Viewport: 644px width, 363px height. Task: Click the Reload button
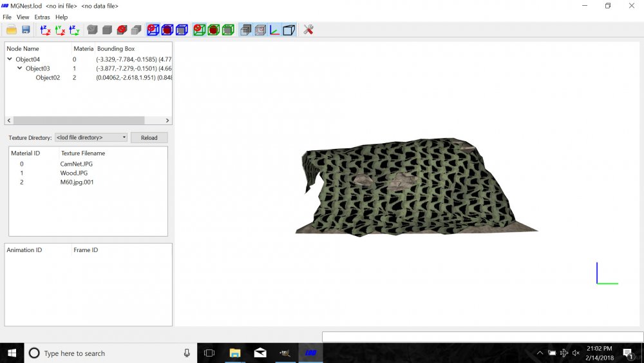pyautogui.click(x=149, y=138)
